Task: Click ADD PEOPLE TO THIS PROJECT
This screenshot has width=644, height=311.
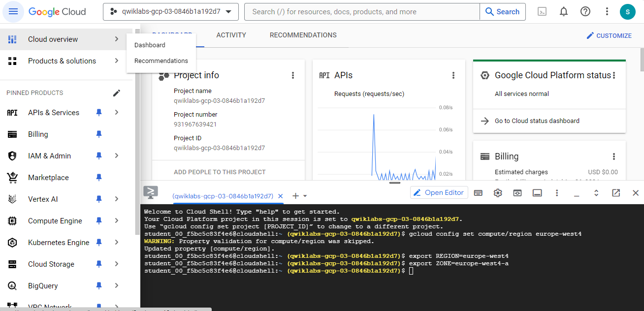Action: (220, 172)
